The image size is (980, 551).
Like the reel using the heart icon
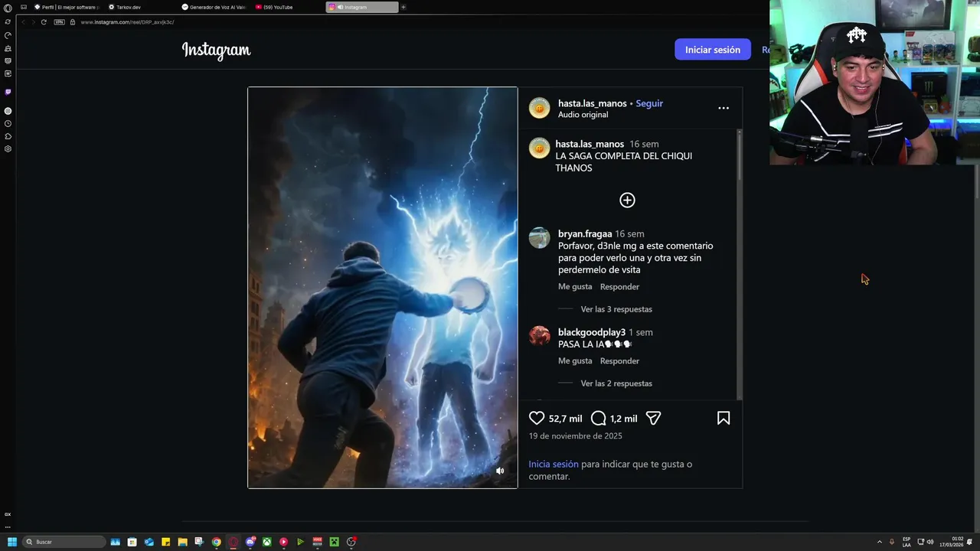(x=537, y=419)
